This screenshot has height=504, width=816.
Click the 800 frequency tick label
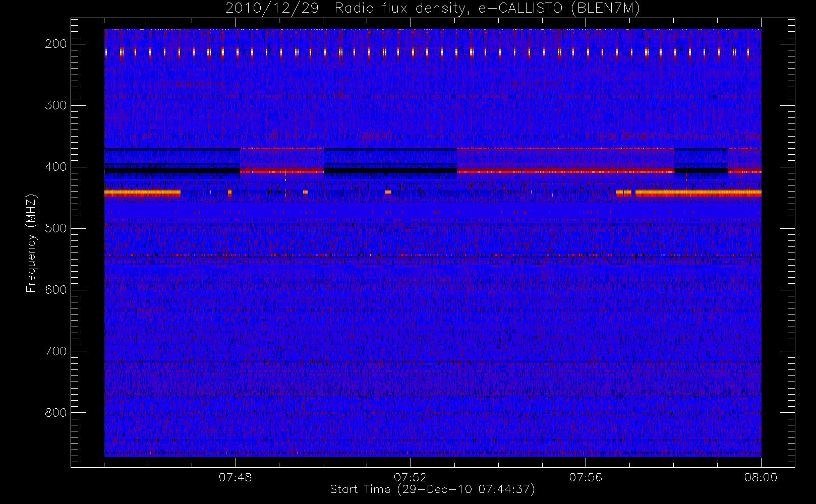[56, 413]
